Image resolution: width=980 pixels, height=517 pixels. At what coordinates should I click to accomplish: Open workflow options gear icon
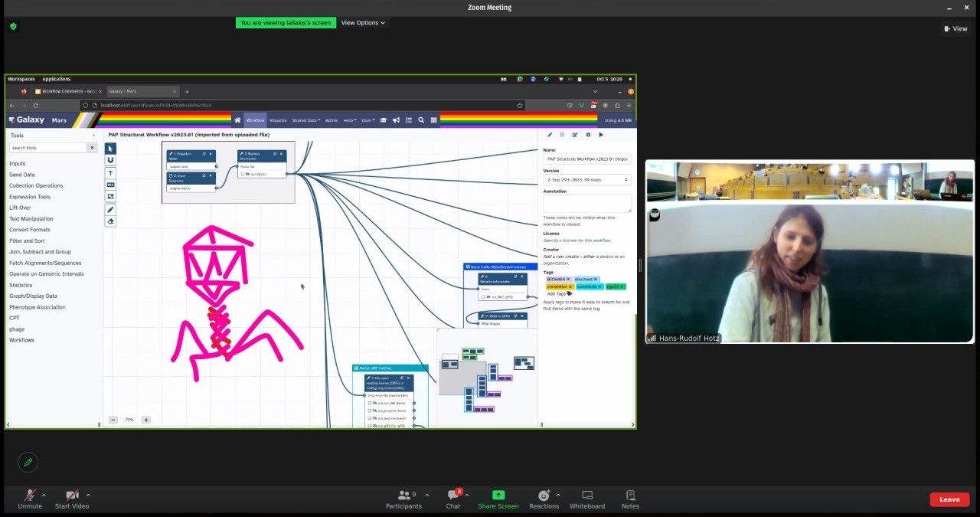(x=588, y=135)
